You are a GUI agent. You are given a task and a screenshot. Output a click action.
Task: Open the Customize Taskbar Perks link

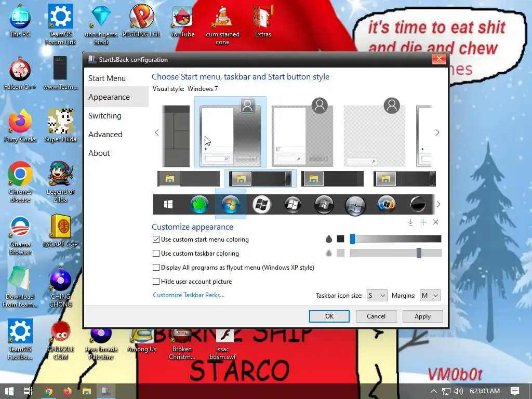(x=189, y=295)
